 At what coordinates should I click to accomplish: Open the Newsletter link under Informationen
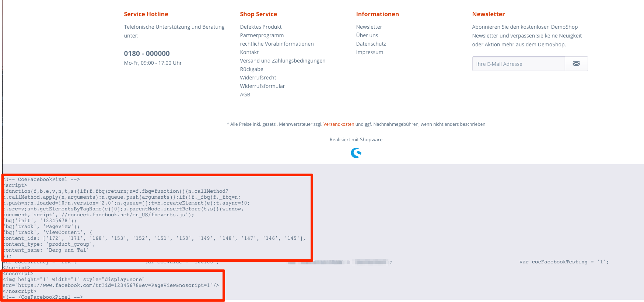pos(369,27)
